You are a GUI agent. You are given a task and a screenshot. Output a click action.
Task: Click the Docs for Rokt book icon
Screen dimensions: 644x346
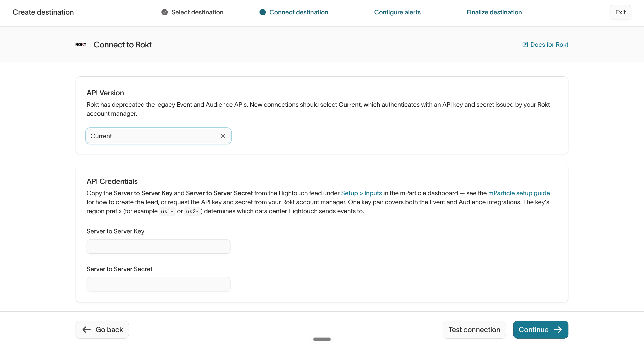point(525,44)
